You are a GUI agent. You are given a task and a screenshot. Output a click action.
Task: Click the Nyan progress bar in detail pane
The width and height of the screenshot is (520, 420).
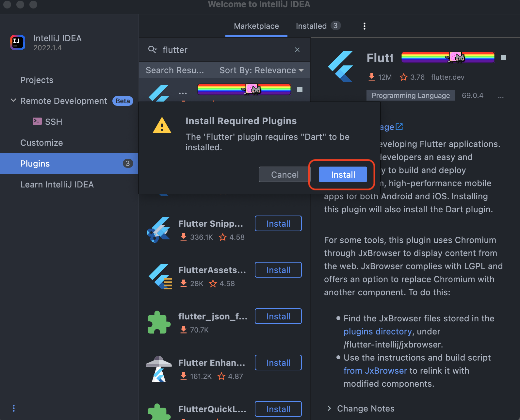pyautogui.click(x=448, y=57)
